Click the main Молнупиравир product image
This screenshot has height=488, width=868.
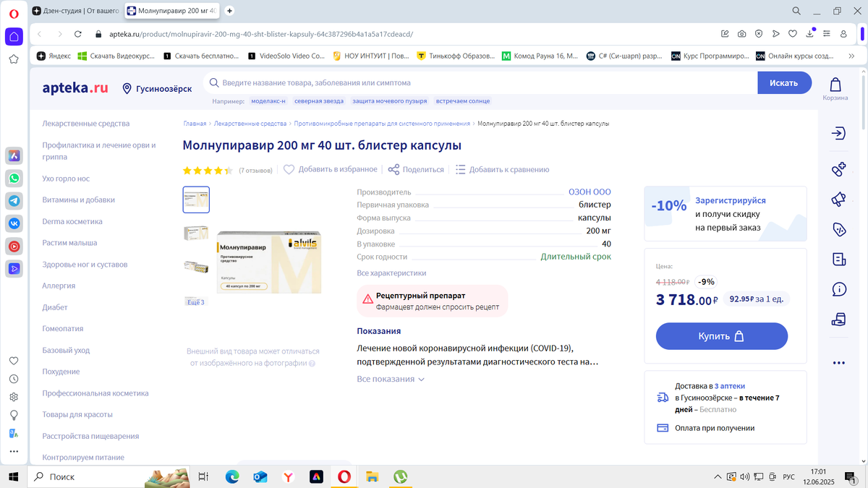tap(269, 262)
